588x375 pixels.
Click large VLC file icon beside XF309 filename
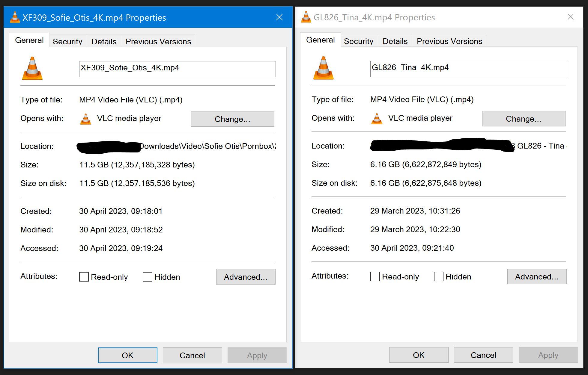tap(32, 69)
